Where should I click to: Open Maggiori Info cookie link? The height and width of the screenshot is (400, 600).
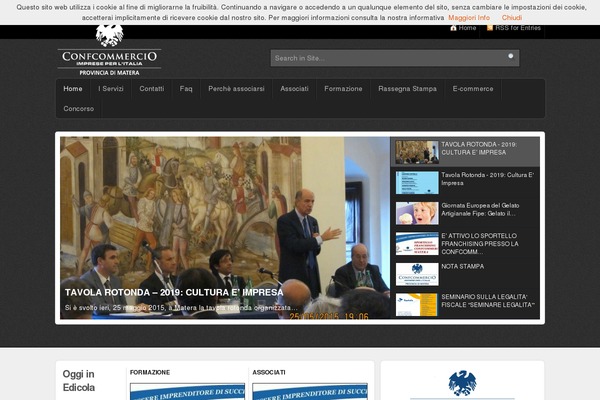click(x=469, y=18)
